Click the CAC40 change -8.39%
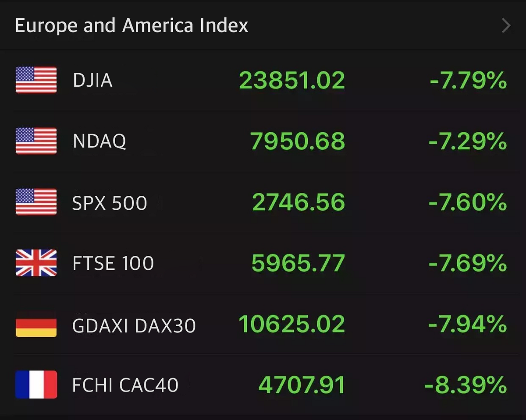Screen dimensions: 526x420 pyautogui.click(x=466, y=385)
